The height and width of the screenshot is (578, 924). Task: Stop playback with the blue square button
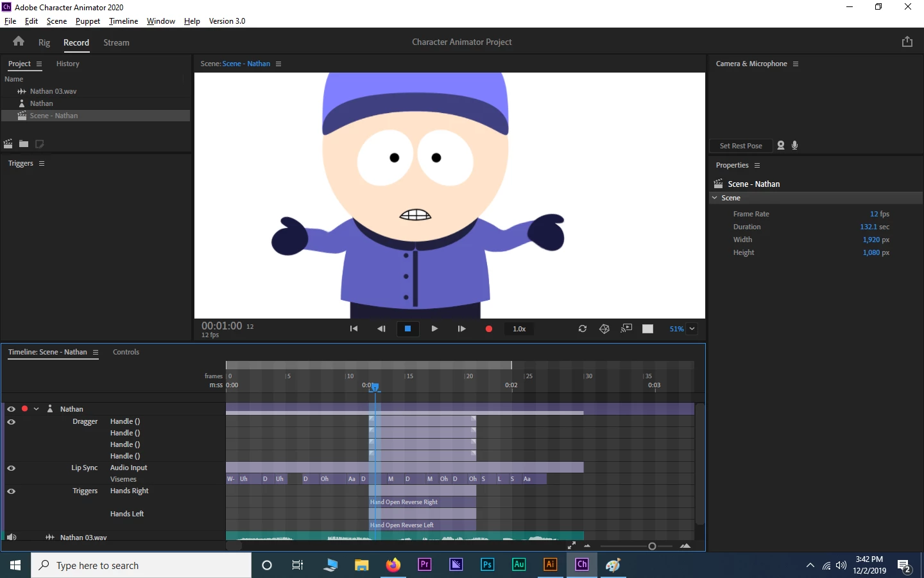click(407, 329)
